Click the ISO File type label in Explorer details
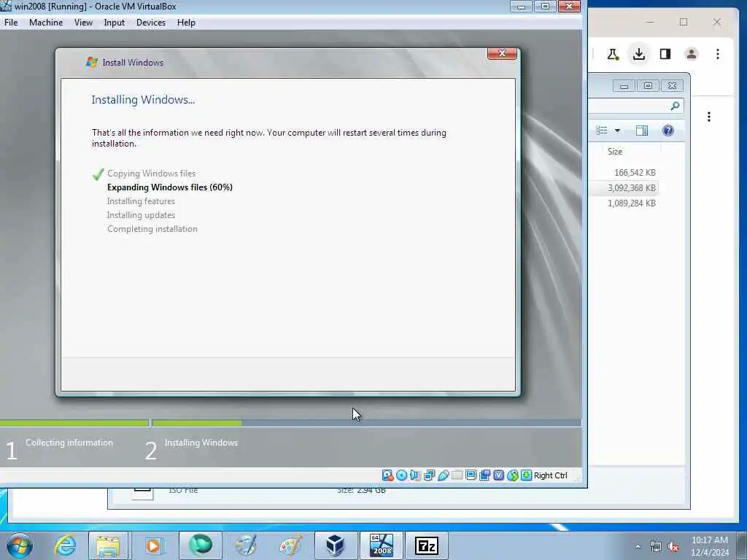Viewport: 747px width, 560px height. coord(183,490)
